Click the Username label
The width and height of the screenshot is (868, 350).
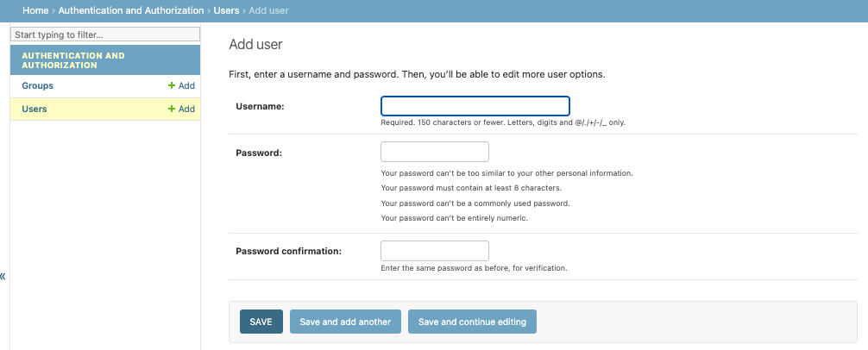click(260, 106)
